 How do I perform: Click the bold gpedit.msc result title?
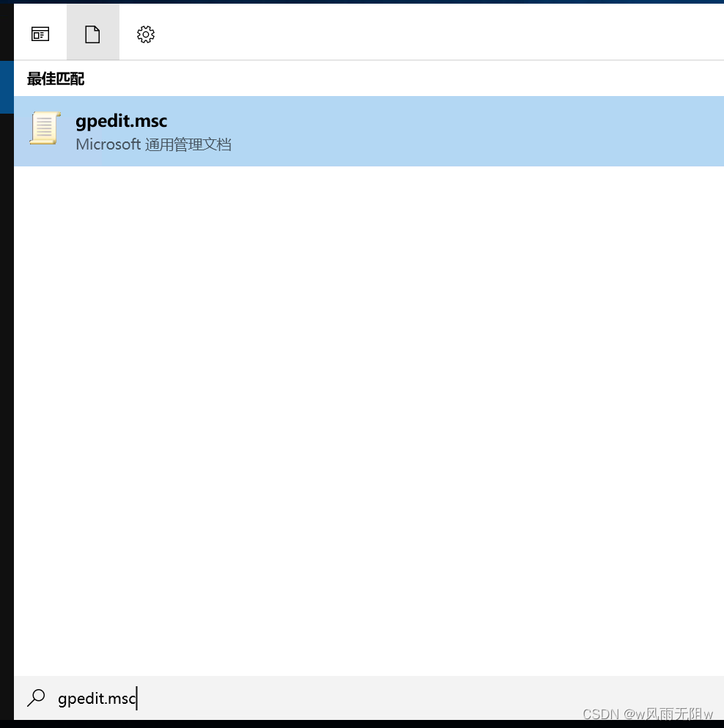122,120
